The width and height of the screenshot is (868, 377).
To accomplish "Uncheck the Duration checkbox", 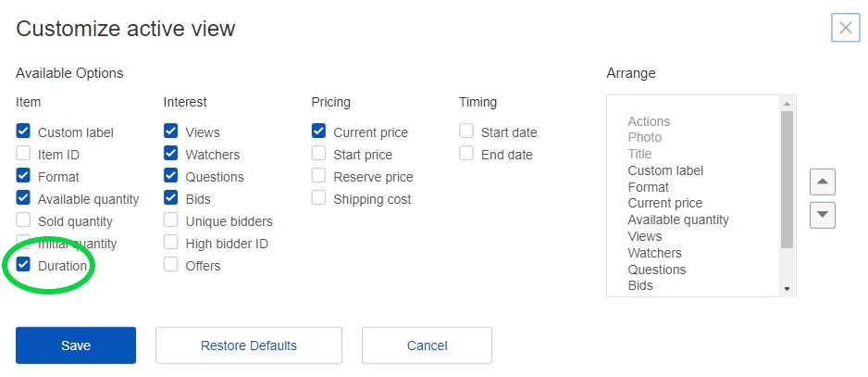I will [x=24, y=266].
